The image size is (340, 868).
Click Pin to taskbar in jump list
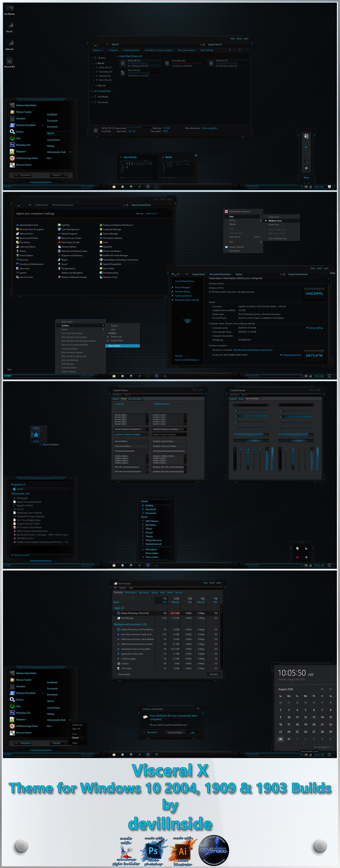(152, 553)
